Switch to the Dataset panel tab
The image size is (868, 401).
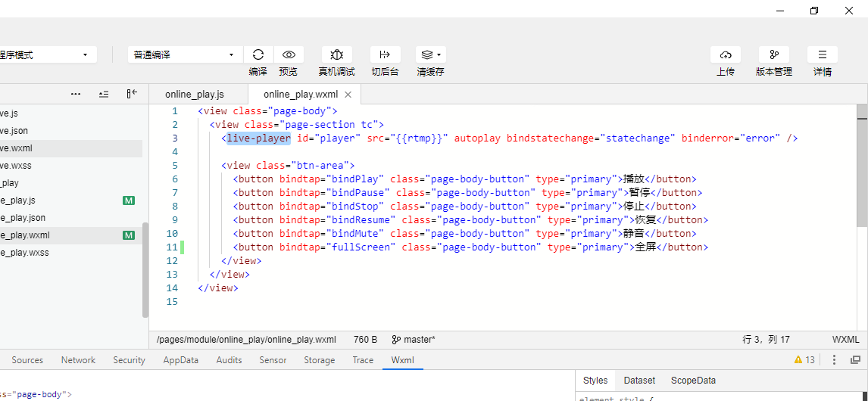point(639,381)
